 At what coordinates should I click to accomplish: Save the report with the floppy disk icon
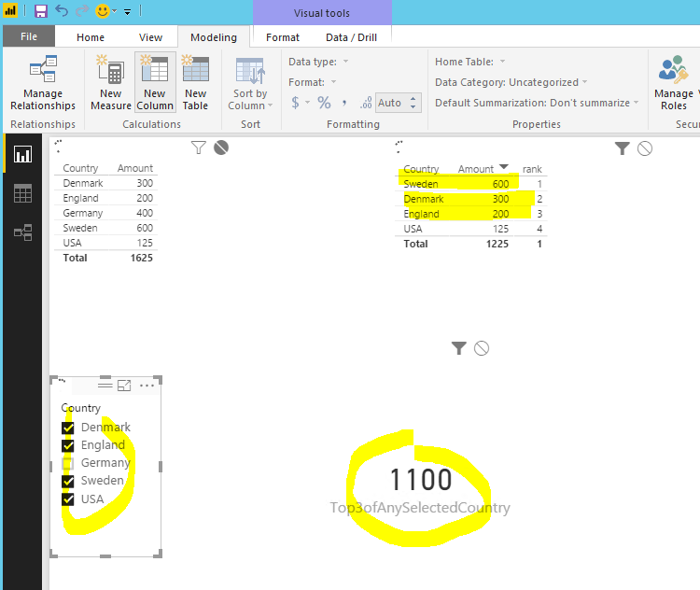tap(41, 11)
